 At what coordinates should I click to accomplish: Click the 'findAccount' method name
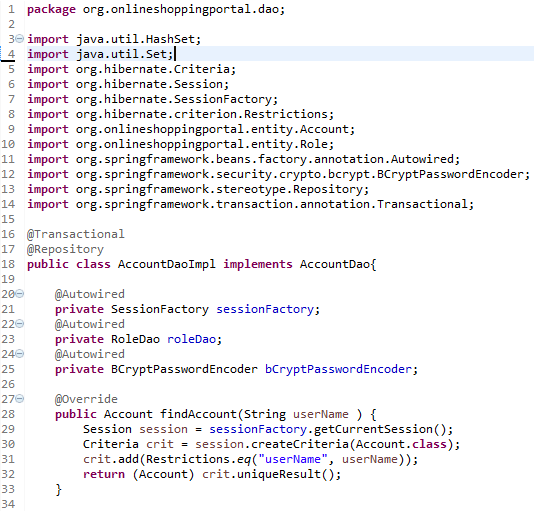pyautogui.click(x=198, y=414)
